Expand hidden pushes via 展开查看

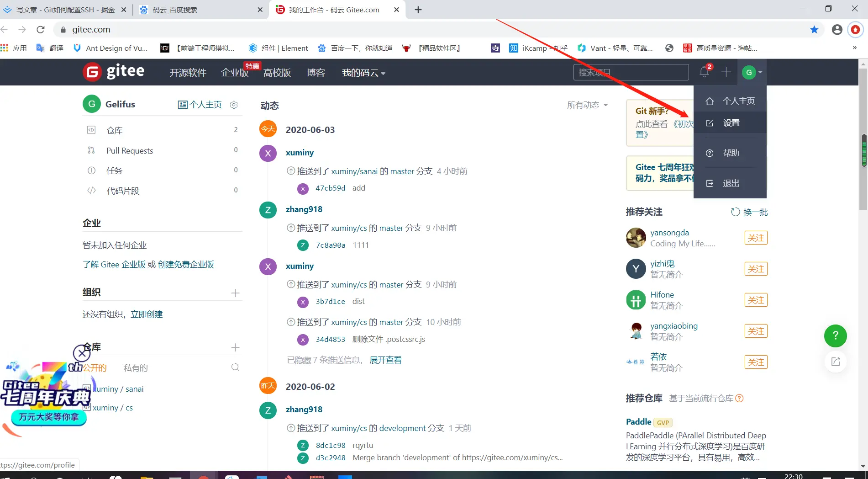coord(385,360)
